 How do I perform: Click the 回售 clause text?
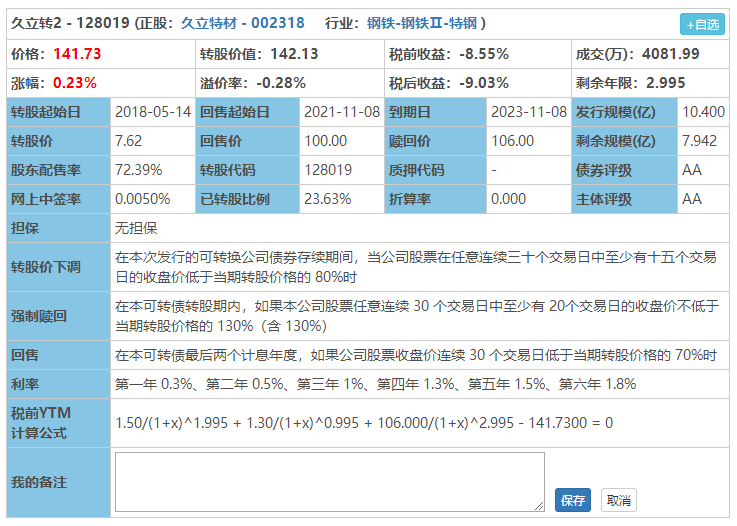(416, 355)
